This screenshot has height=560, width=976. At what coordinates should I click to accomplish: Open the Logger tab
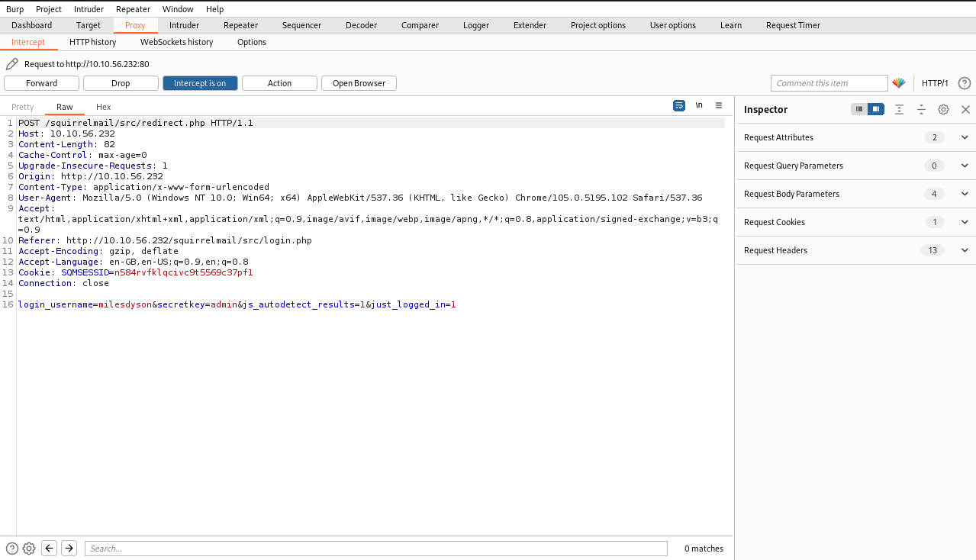[x=476, y=25]
